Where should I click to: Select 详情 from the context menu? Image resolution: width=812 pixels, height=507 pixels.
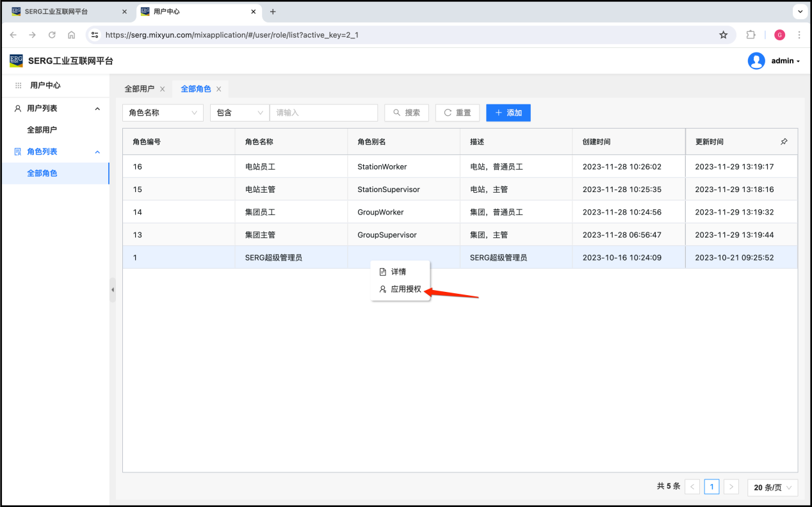point(398,272)
